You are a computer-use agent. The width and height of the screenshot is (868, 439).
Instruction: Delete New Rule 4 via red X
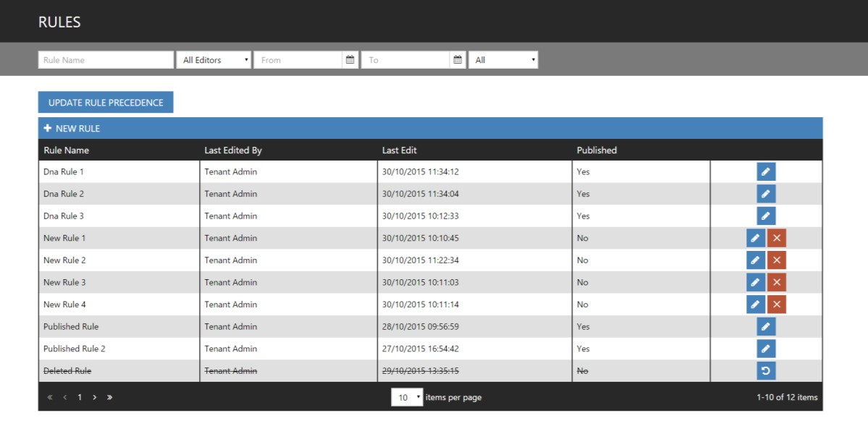[777, 304]
